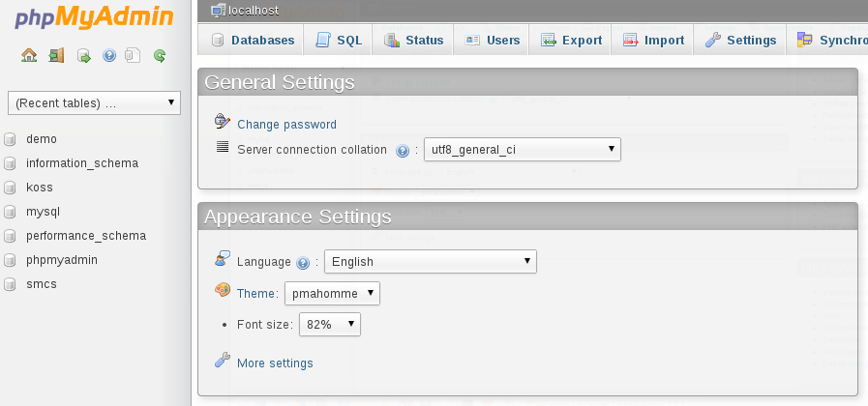The width and height of the screenshot is (868, 406).
Task: Click the Font size label
Action: 264,325
